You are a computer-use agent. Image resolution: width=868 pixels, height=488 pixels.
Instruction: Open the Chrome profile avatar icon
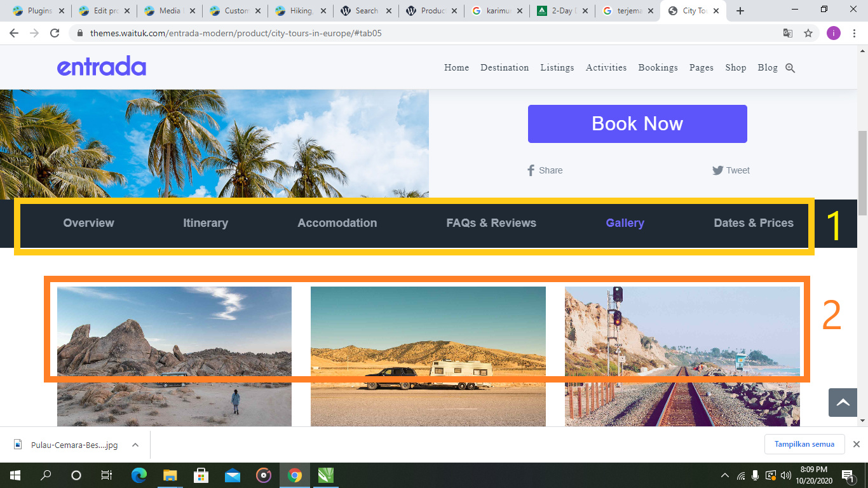click(834, 34)
